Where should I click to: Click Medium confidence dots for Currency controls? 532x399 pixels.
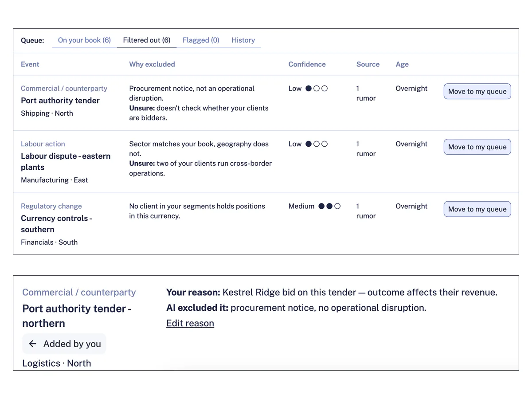[329, 206]
